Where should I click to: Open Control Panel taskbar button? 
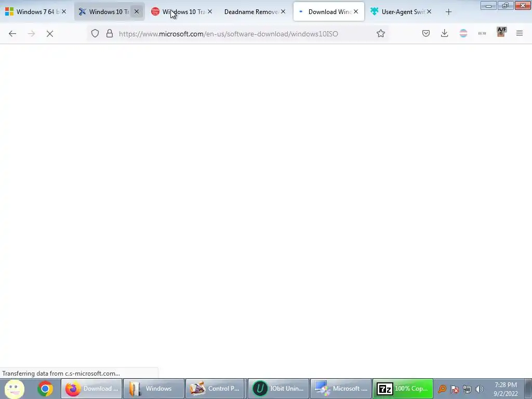coord(216,389)
